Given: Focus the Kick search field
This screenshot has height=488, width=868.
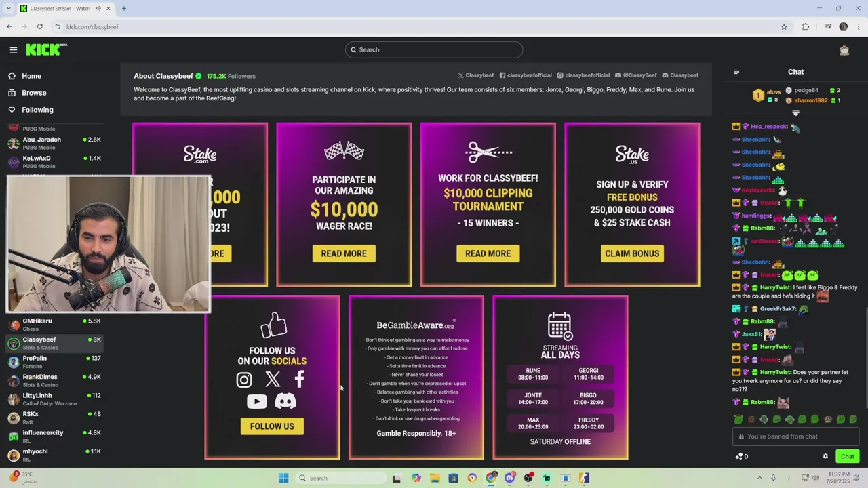Looking at the screenshot, I should coord(434,49).
